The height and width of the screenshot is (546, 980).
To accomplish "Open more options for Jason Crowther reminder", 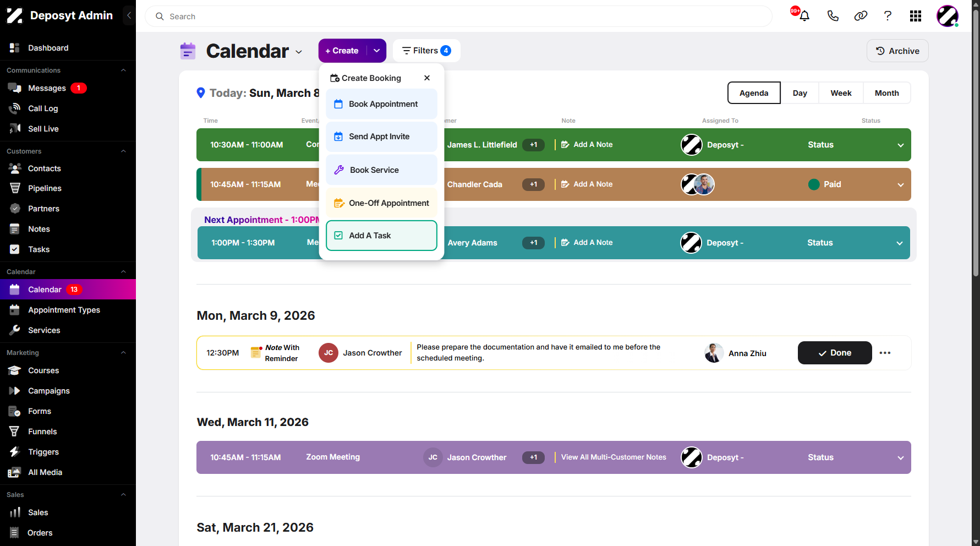I will 885,353.
